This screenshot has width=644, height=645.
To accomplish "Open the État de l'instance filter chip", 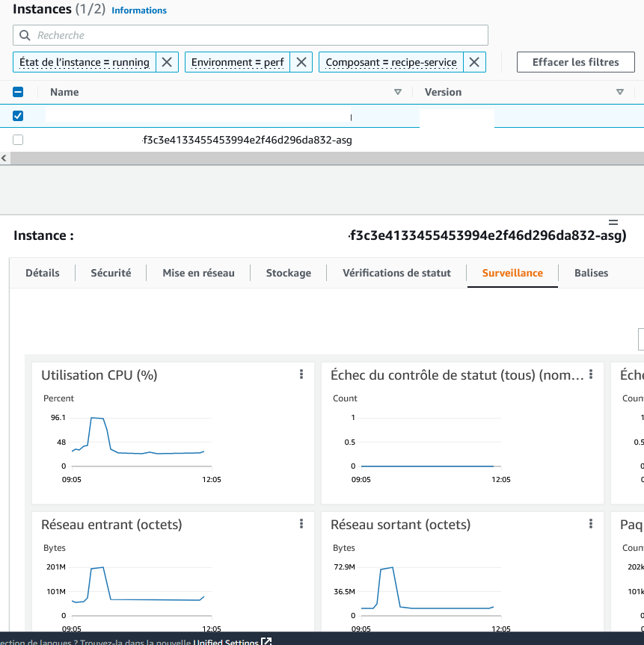I will [82, 62].
